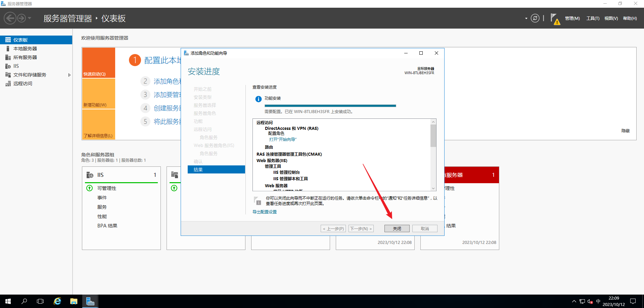Select 本地服务器 in the sidebar
The height and width of the screenshot is (308, 644).
36,49
